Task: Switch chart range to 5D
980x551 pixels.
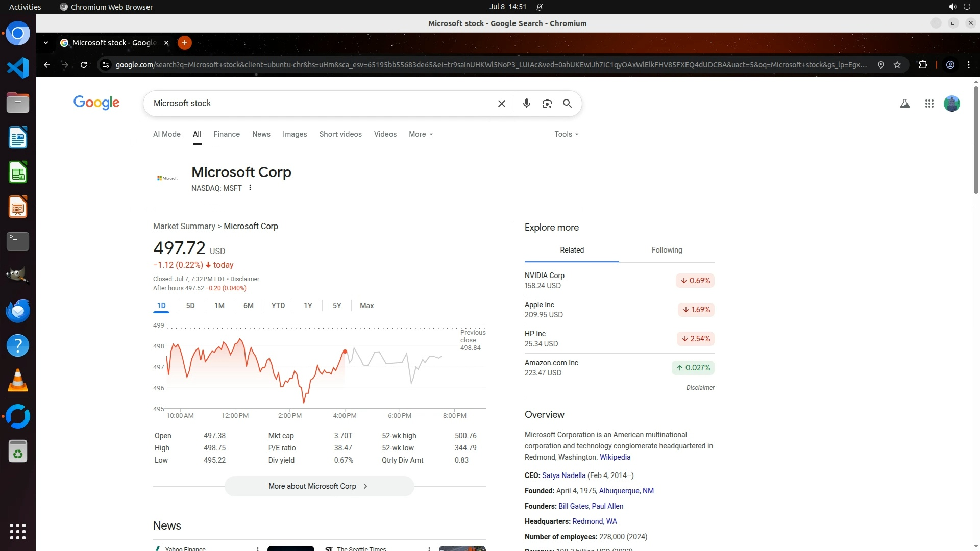Action: pyautogui.click(x=190, y=306)
